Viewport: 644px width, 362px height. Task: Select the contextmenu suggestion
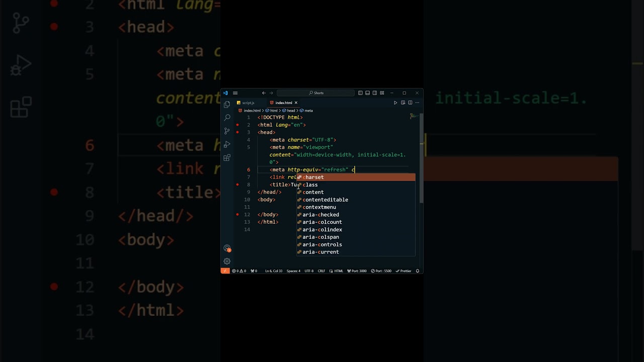[x=356, y=207]
